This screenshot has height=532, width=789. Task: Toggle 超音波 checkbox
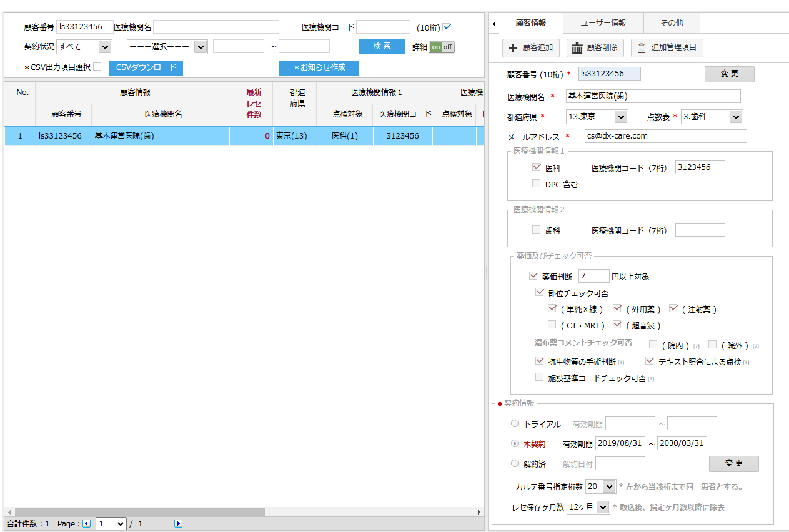coord(617,325)
